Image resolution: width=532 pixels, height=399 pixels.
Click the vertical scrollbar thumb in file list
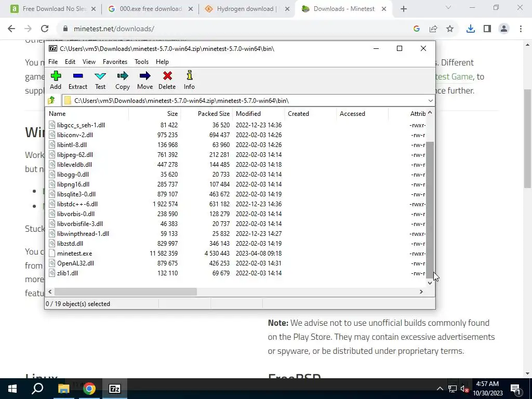click(430, 210)
